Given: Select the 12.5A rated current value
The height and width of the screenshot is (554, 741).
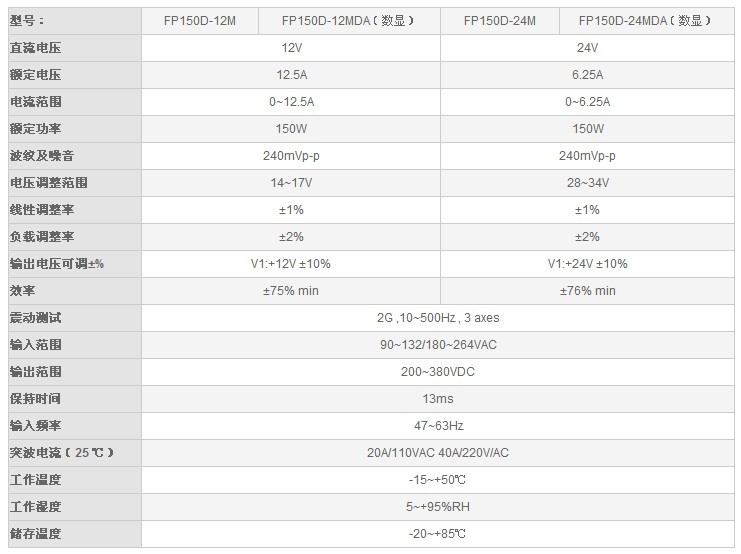Looking at the screenshot, I should click(292, 75).
